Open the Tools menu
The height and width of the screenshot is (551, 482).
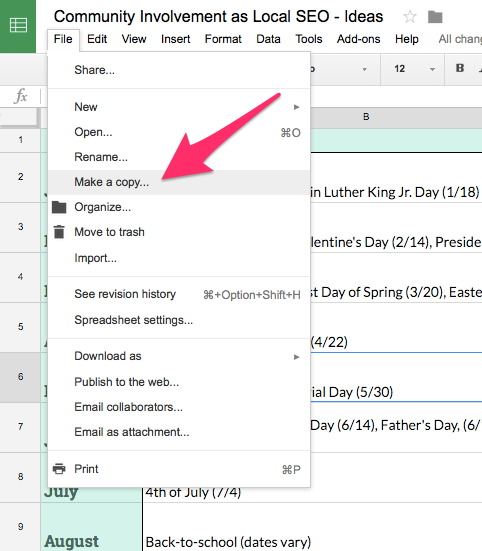308,39
